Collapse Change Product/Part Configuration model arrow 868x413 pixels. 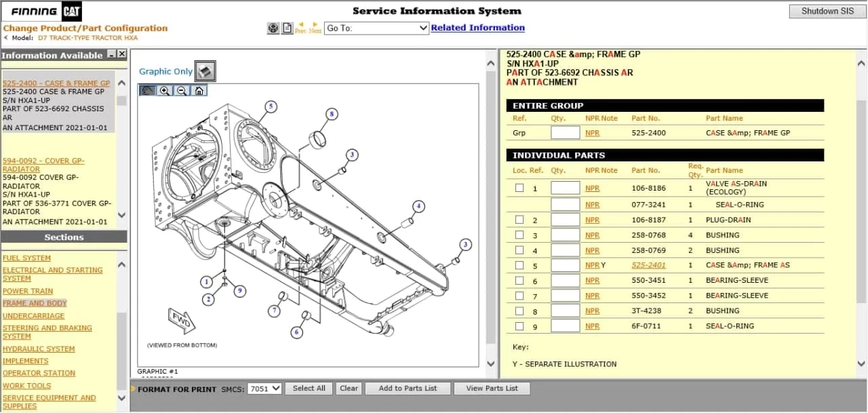pos(6,38)
